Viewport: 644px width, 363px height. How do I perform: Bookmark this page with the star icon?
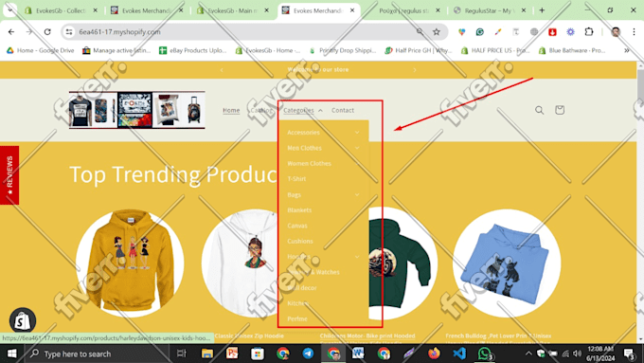[x=437, y=31]
